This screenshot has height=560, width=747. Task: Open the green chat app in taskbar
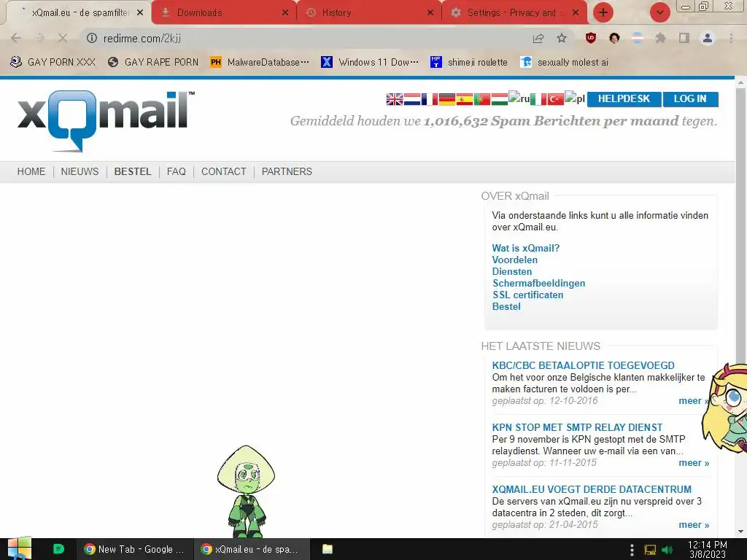[58, 549]
